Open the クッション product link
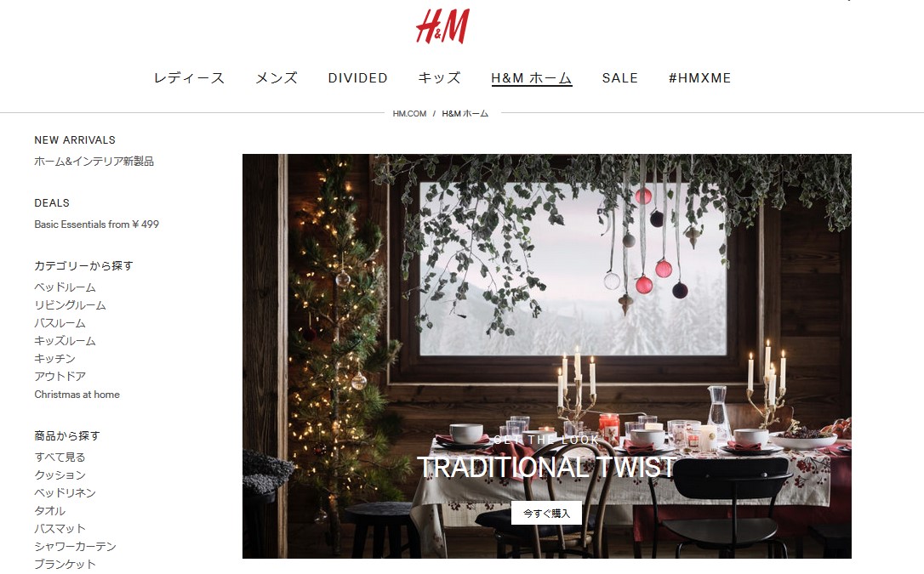 (x=60, y=475)
